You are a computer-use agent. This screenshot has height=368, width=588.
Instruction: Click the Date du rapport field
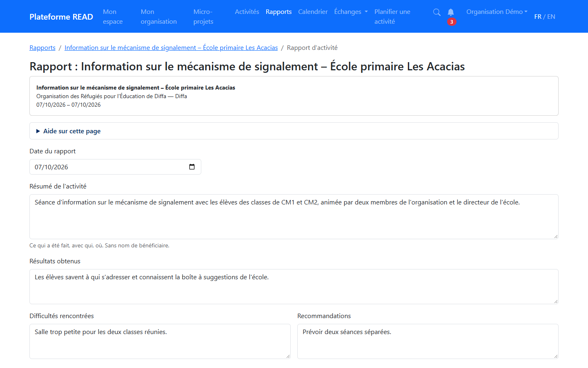click(115, 167)
